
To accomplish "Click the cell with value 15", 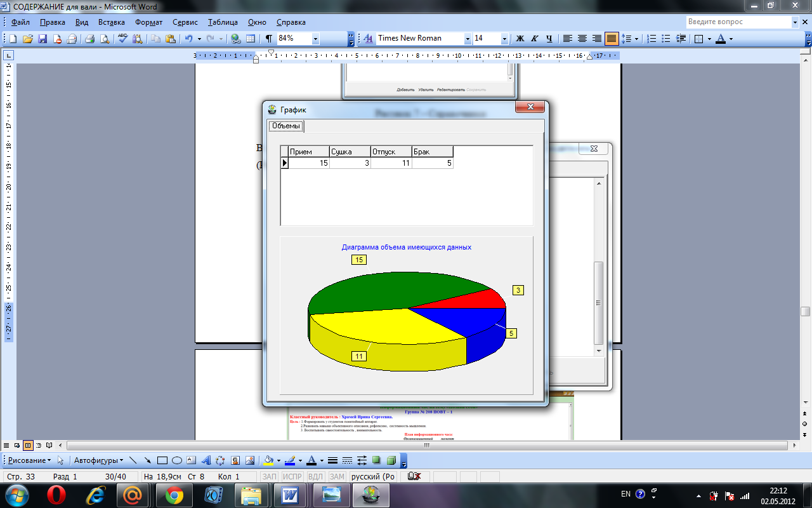I will 309,163.
